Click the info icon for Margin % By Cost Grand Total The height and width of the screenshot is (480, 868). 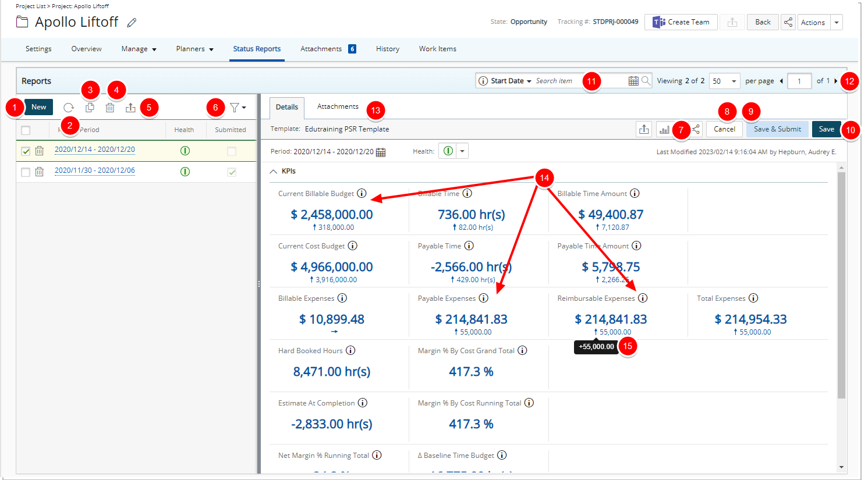coord(522,350)
